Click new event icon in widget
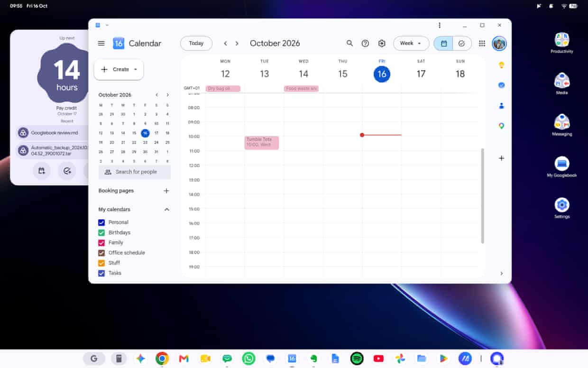588x368 pixels. click(42, 171)
